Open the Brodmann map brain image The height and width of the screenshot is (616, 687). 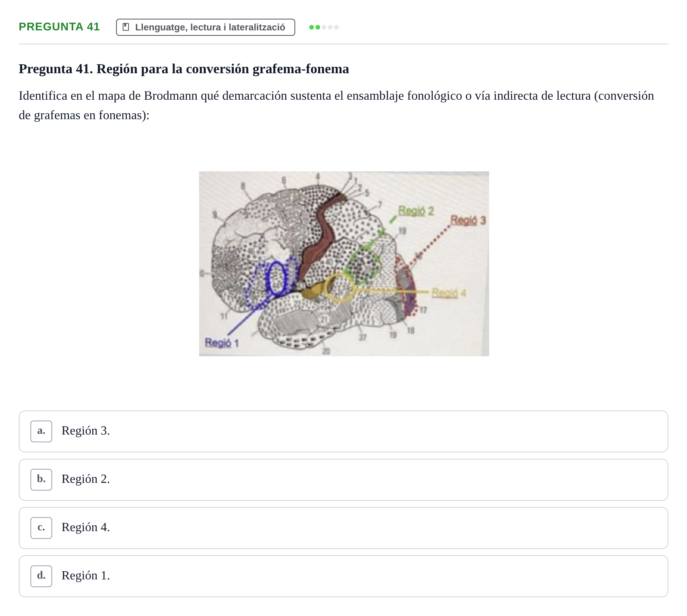[344, 264]
